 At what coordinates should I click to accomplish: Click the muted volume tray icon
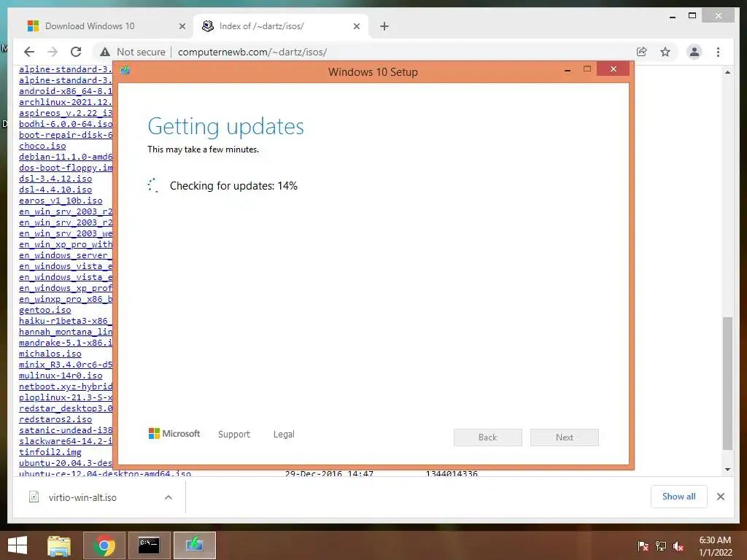click(x=679, y=545)
